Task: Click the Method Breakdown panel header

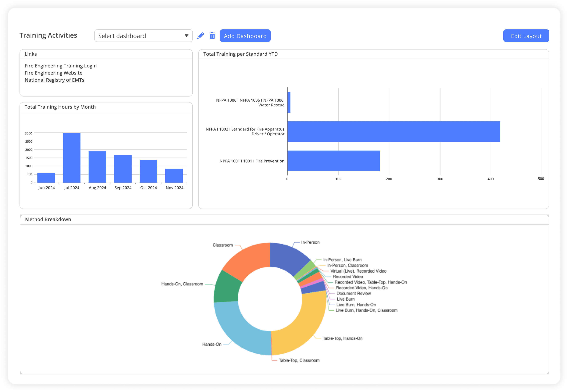Action: click(48, 219)
